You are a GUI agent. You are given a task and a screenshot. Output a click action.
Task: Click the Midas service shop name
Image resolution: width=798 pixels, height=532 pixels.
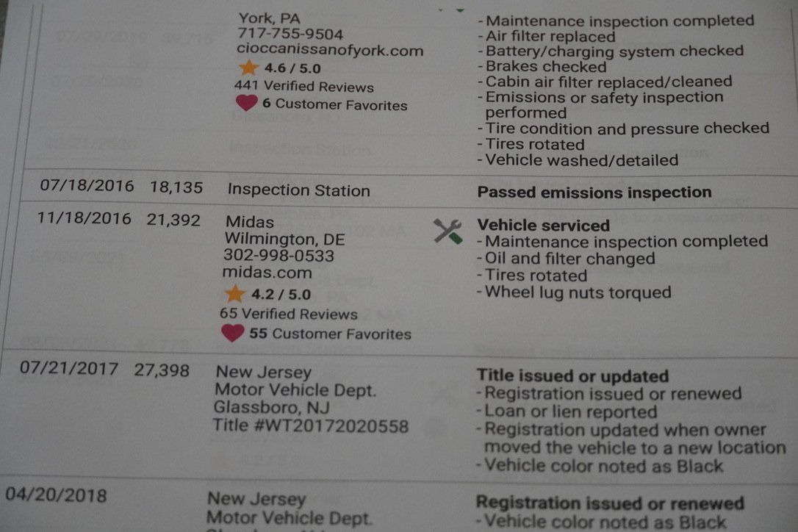[x=250, y=222]
